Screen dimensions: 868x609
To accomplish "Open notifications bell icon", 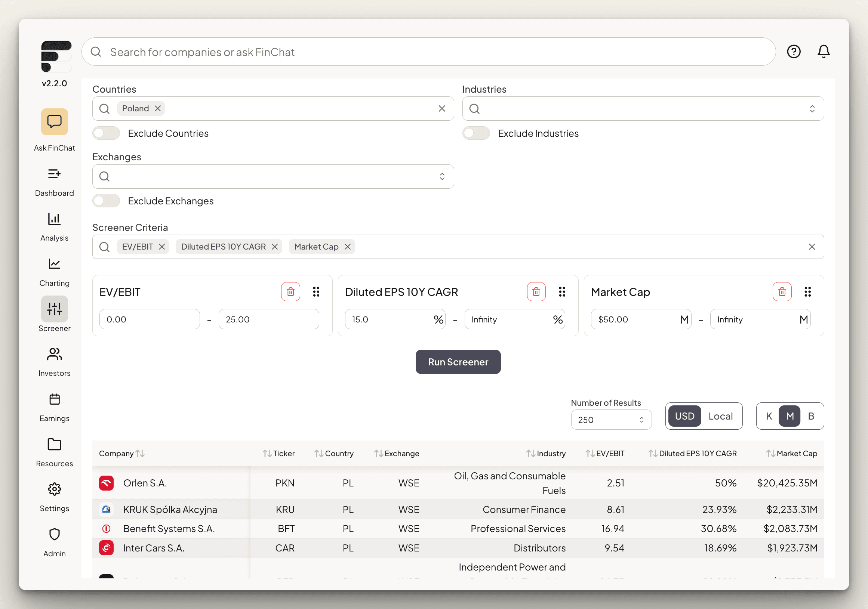I will click(x=824, y=52).
